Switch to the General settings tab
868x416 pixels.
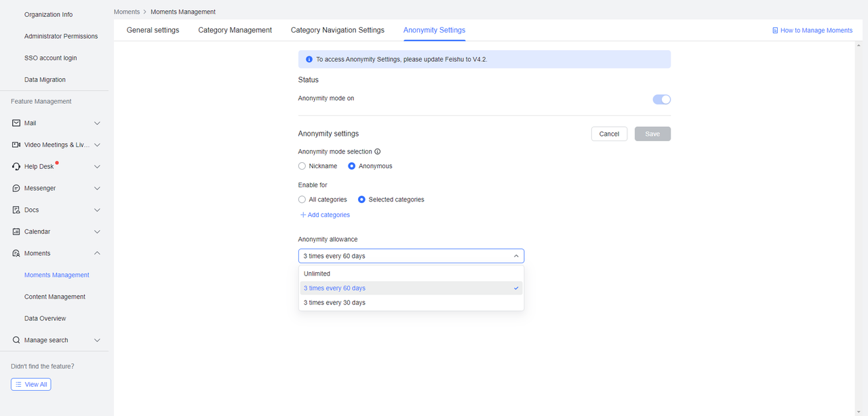153,30
